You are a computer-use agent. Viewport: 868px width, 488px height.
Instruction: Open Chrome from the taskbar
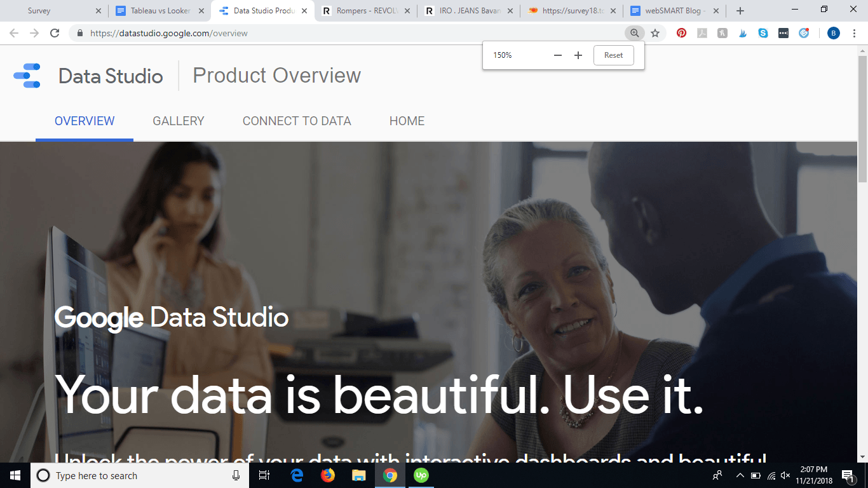[x=390, y=475]
